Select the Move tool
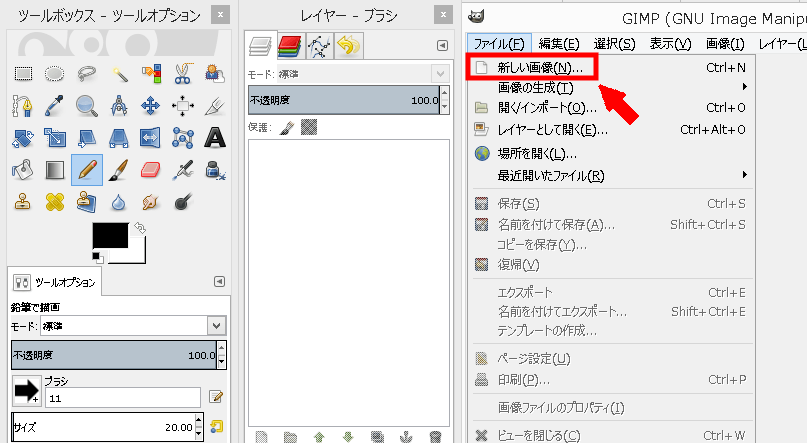The width and height of the screenshot is (807, 443). [x=151, y=106]
